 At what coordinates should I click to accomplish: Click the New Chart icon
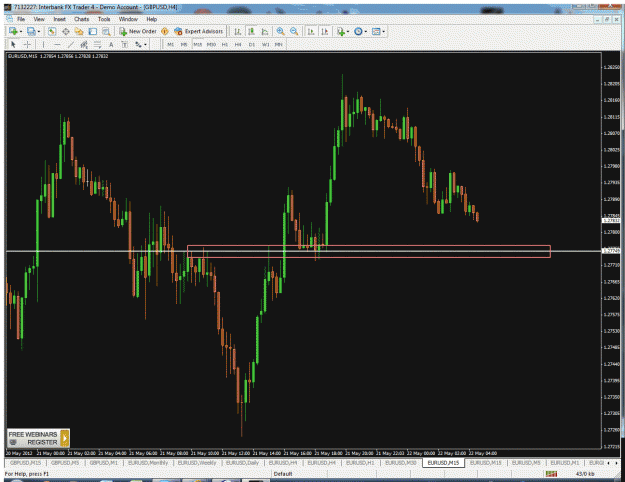[13, 31]
